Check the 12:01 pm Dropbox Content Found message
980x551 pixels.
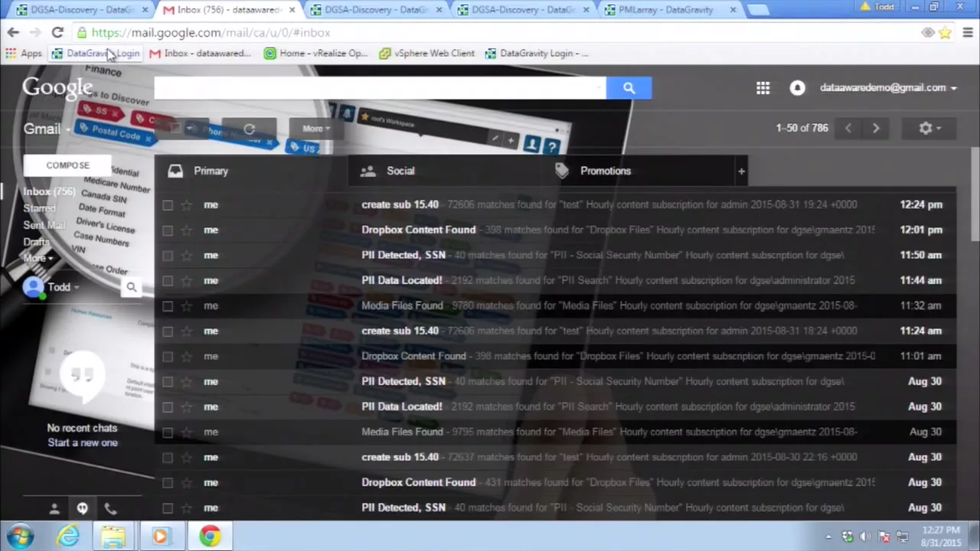point(168,230)
